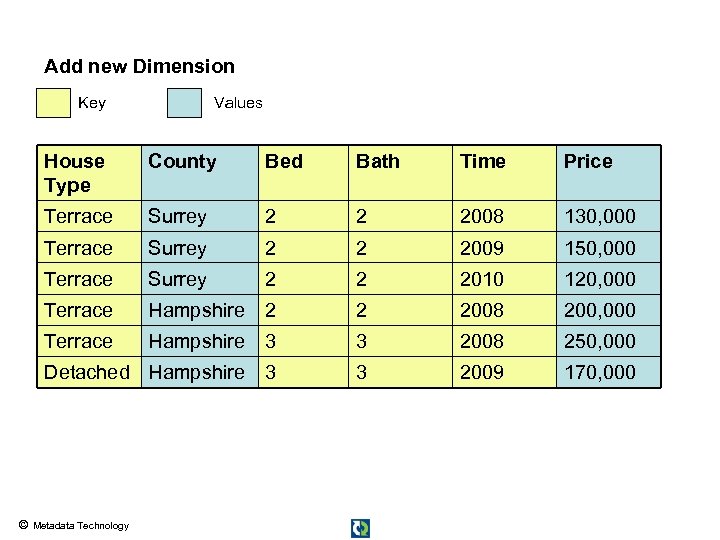The image size is (720, 540).
Task: Select the 'Bath' column header
Action: (x=400, y=173)
